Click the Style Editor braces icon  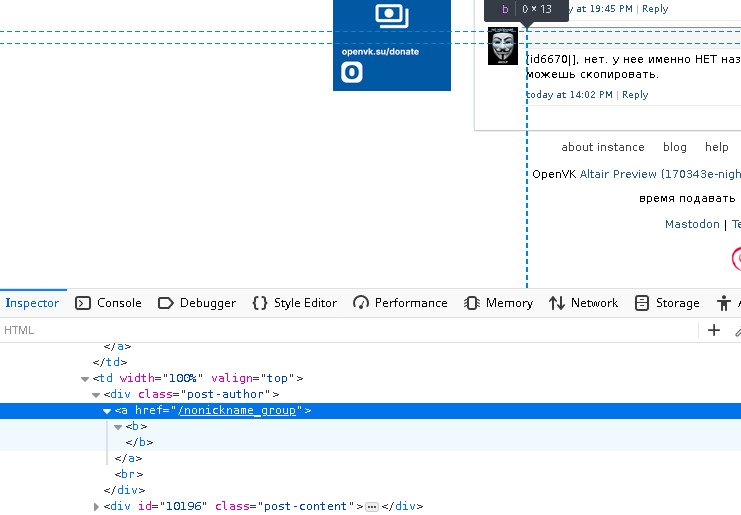pos(260,303)
